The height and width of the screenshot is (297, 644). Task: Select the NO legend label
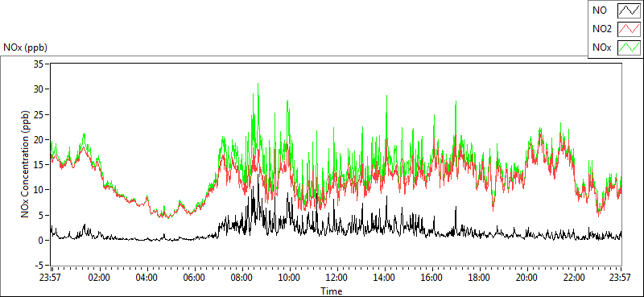click(x=599, y=11)
